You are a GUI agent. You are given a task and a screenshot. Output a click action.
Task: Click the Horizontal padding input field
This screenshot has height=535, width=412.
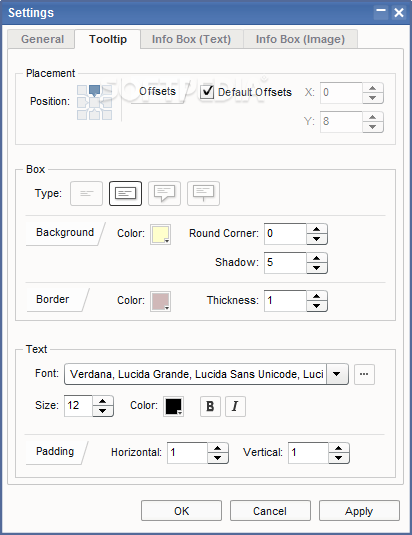[x=187, y=453]
